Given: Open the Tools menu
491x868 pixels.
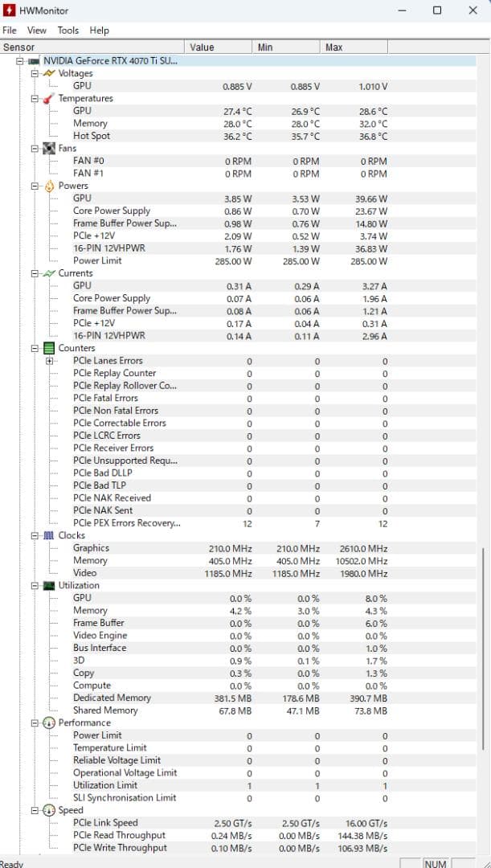Looking at the screenshot, I should point(68,31).
